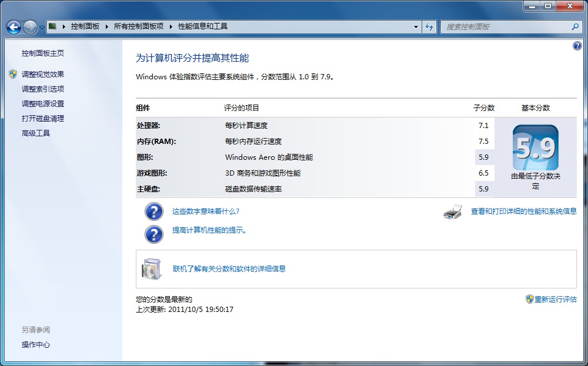588x366 pixels.
Task: Select 所有控制面板项 breadcrumb
Action: coord(139,26)
